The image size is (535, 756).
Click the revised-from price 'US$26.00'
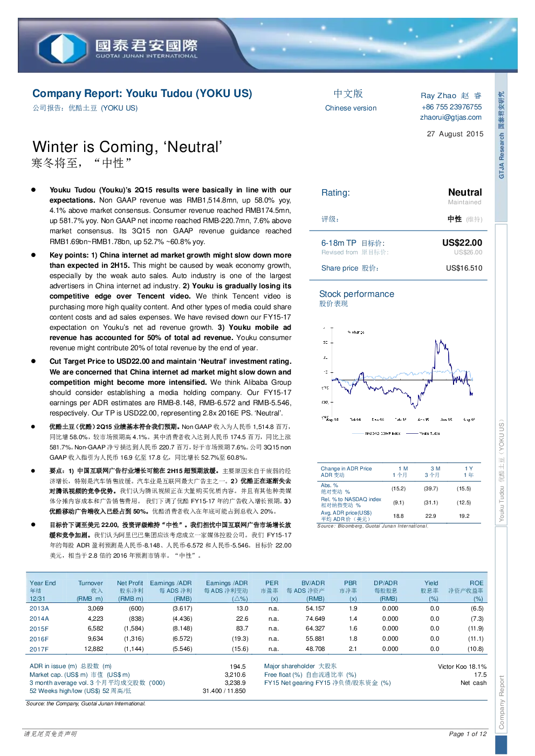tap(468, 252)
